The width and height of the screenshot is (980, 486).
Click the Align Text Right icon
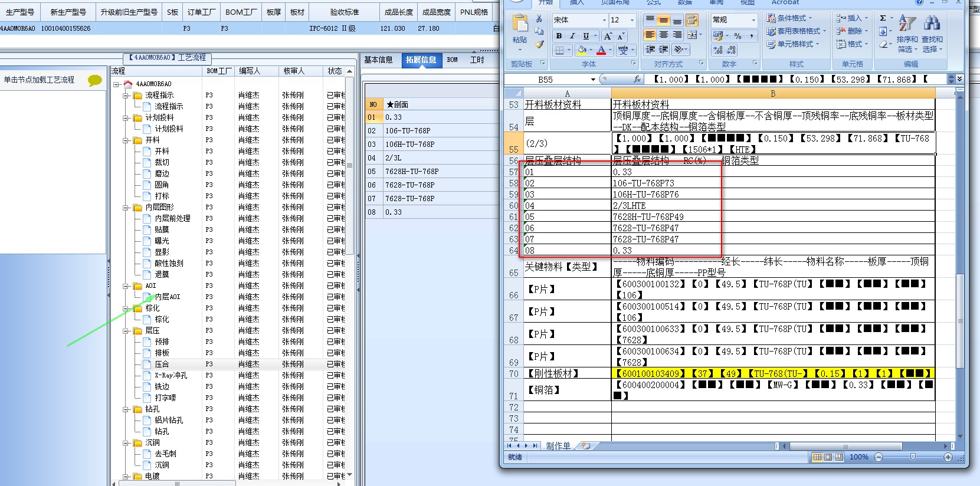(x=677, y=35)
